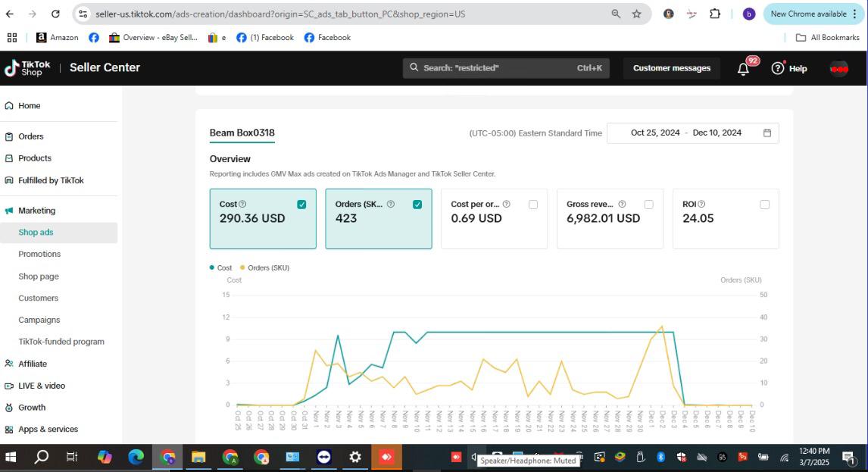Open the Amazon bookmark
This screenshot has width=868, height=472.
tap(58, 38)
